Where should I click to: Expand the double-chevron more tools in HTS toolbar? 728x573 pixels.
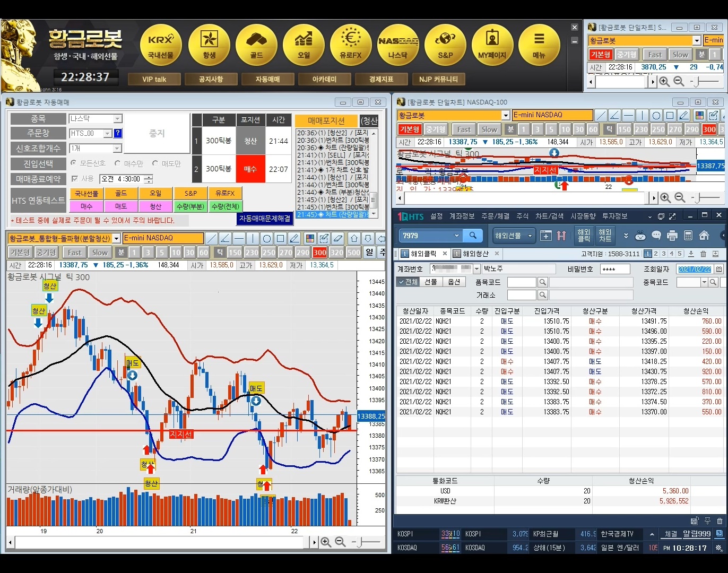coord(626,236)
